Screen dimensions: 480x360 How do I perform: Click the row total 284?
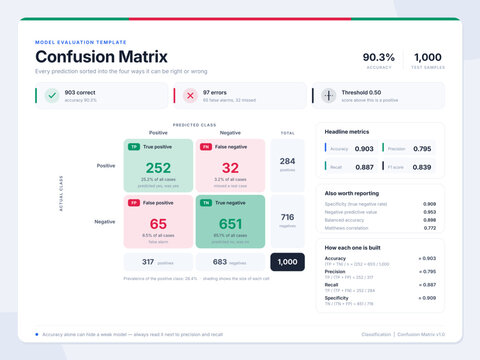[x=287, y=161]
